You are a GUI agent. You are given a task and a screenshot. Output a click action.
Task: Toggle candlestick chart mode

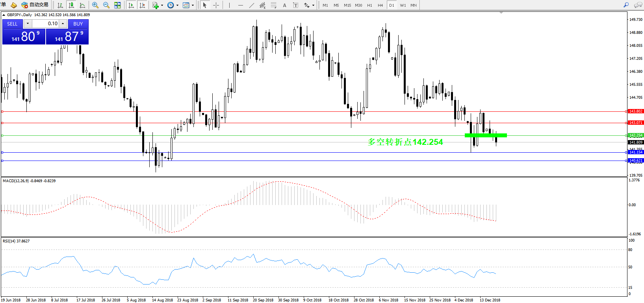pos(71,5)
